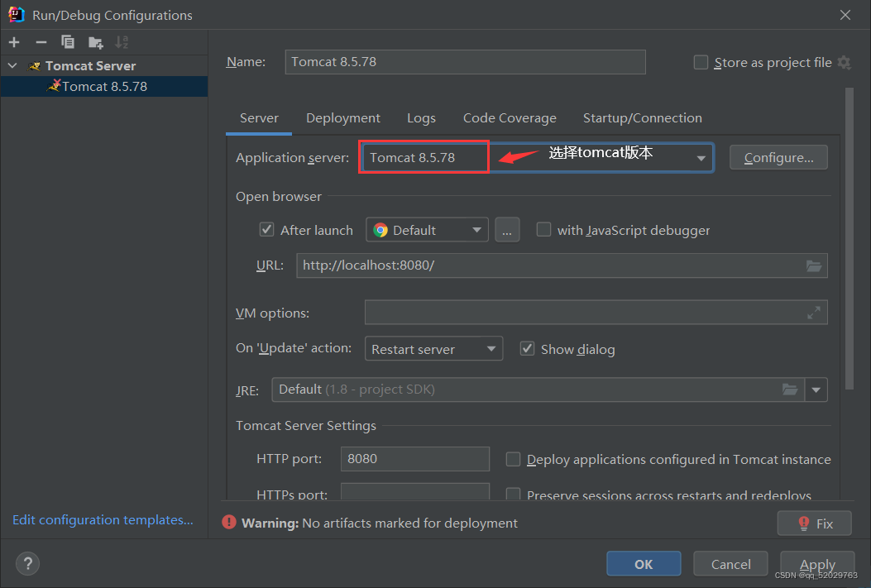Create a new folder for configurations

pos(96,42)
